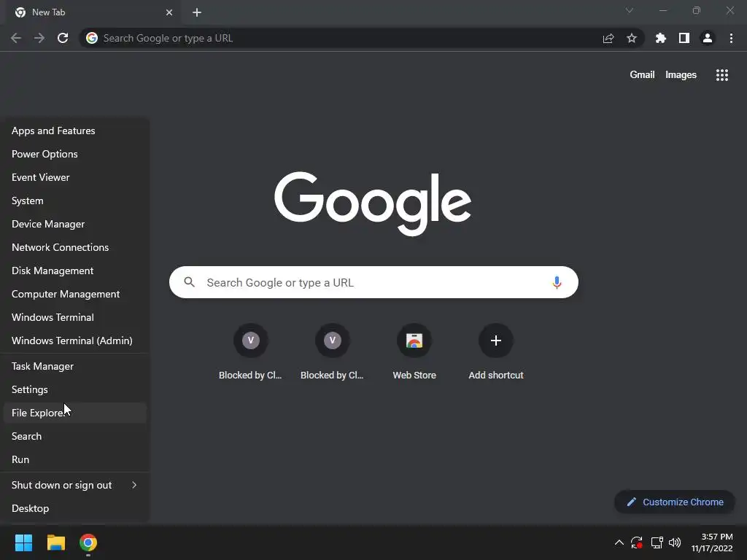Bookmark this tab with the star icon
The image size is (747, 560).
pyautogui.click(x=632, y=38)
